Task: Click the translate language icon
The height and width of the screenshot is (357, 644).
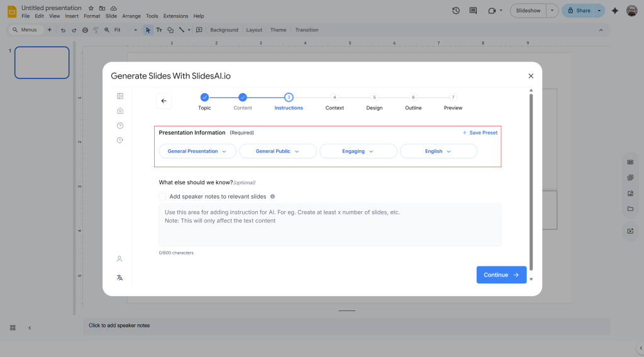Action: 119,278
